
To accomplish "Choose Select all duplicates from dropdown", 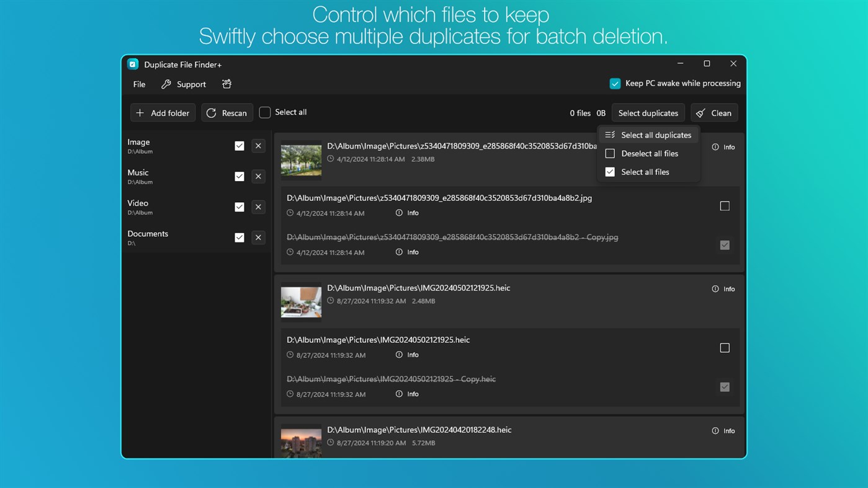I will point(648,135).
